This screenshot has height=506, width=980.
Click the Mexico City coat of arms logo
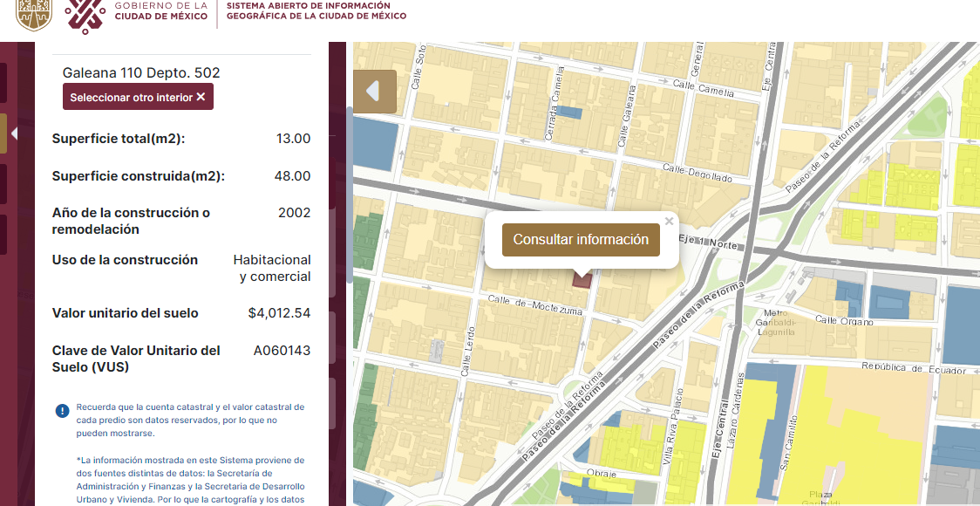coord(34,15)
